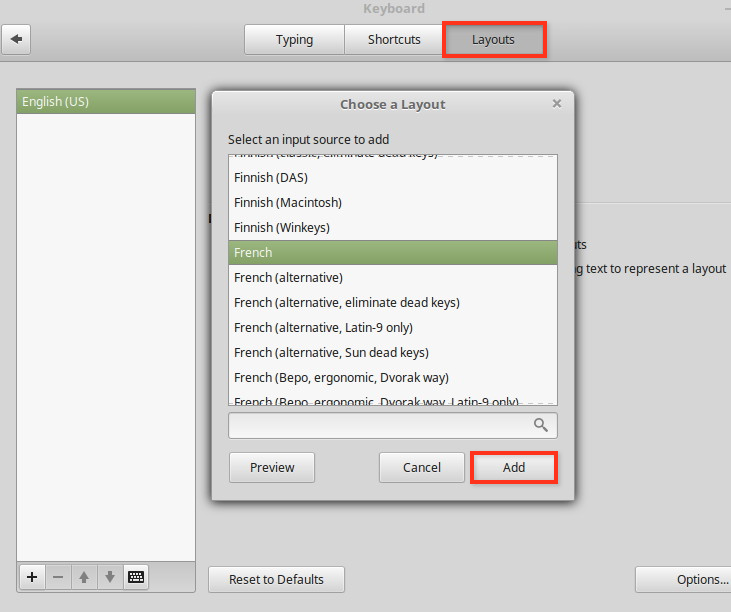Open Preview of selected layout
Image resolution: width=731 pixels, height=612 pixels.
tap(272, 467)
